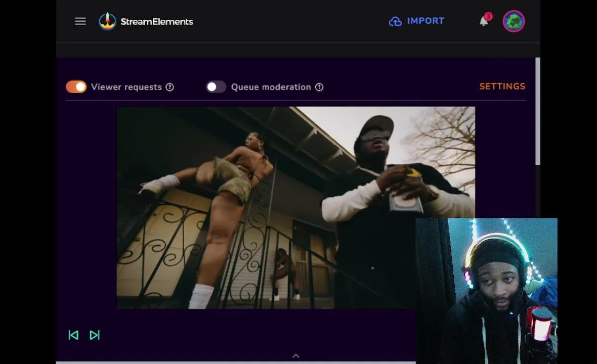Open the IMPORT link
Screen dimensions: 597x364
pos(425,21)
